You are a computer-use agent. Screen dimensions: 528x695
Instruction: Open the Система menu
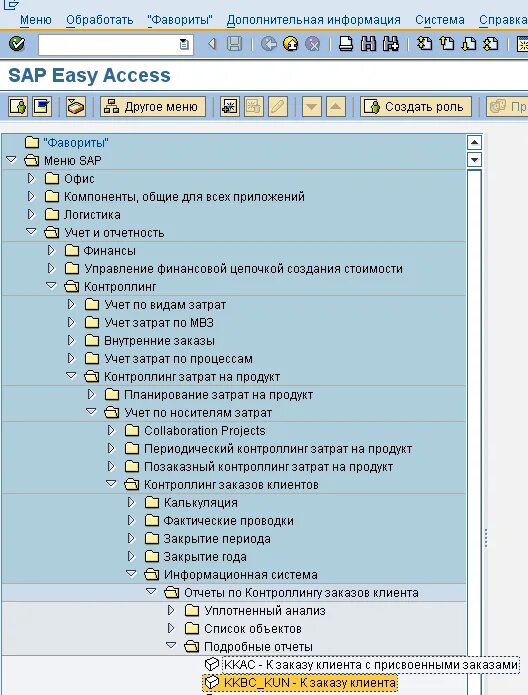440,20
